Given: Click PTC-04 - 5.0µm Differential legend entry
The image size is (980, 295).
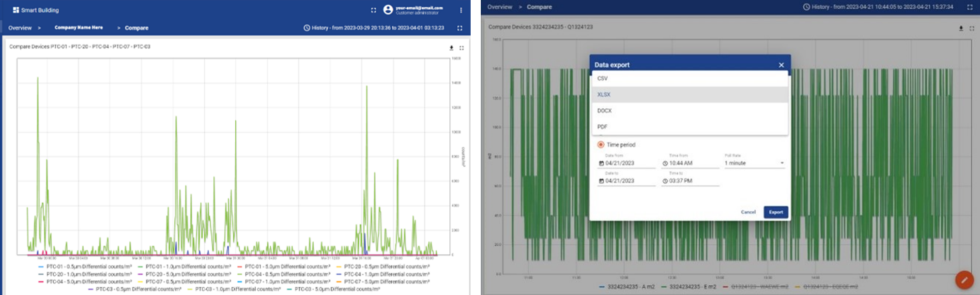Looking at the screenshot, I should click(85, 281).
